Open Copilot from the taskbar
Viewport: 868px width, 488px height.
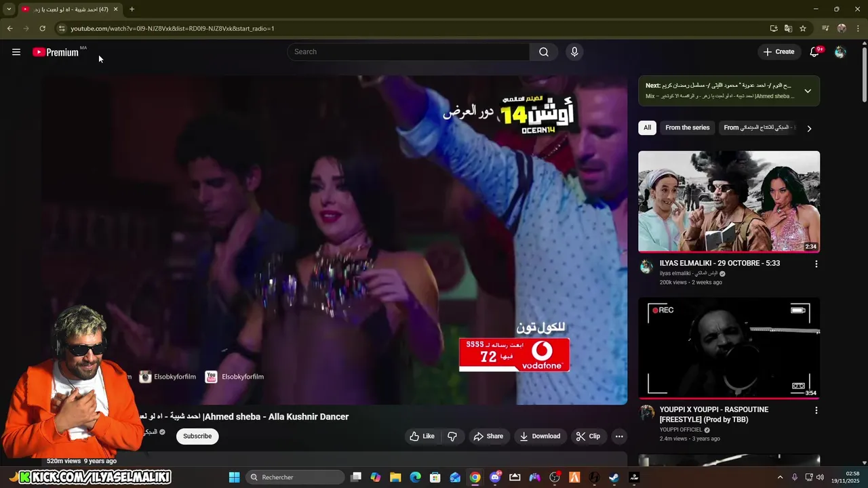click(376, 477)
